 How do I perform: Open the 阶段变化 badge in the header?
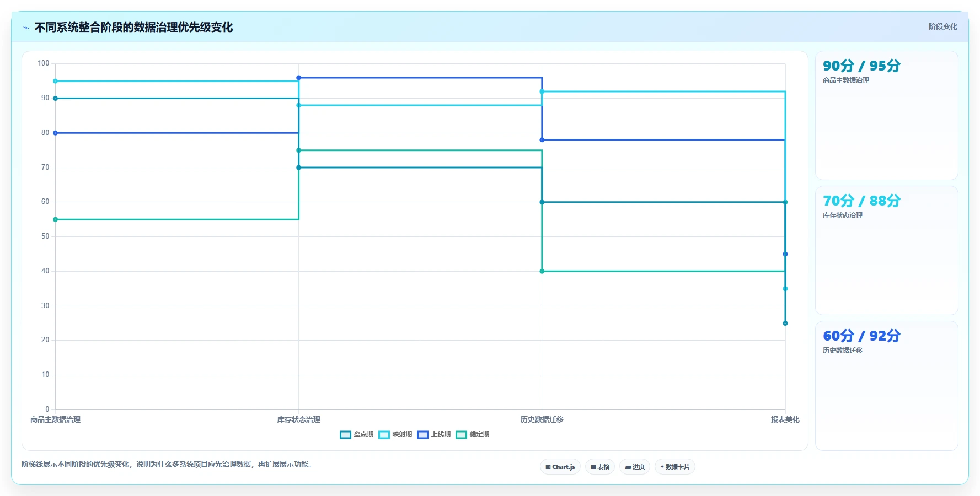coord(942,26)
